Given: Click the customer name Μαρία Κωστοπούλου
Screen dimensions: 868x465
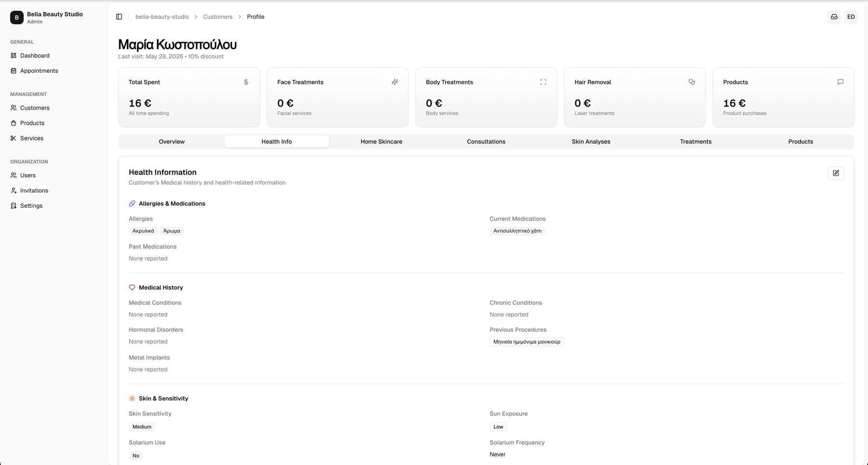Looking at the screenshot, I should (x=177, y=44).
